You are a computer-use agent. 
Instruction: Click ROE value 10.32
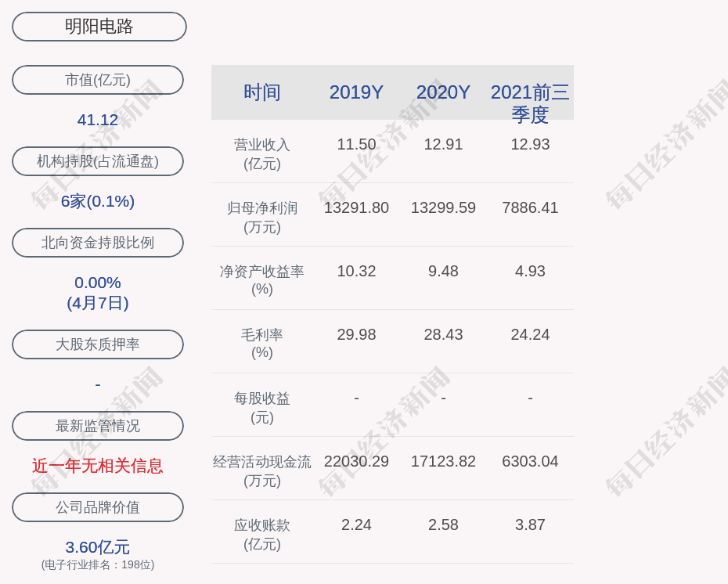356,271
